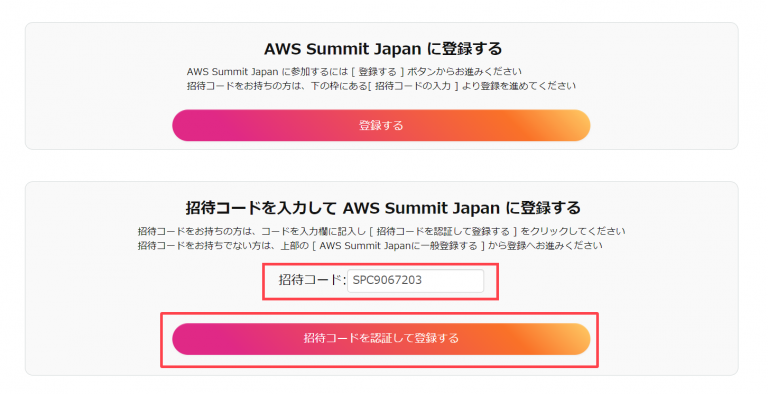This screenshot has width=768, height=394.
Task: Click the SPC9067203 code text
Action: pos(387,280)
